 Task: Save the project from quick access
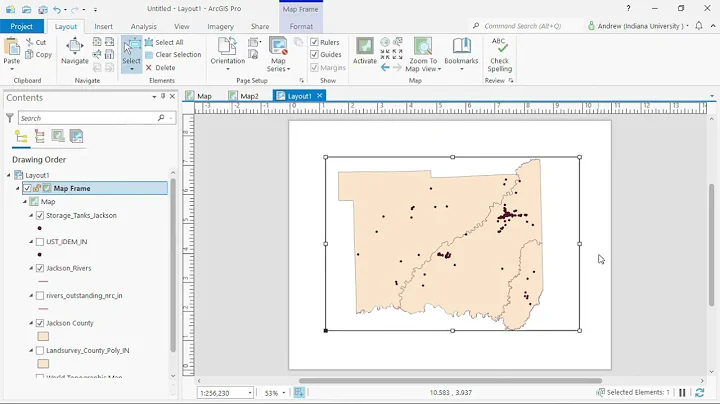coord(43,9)
